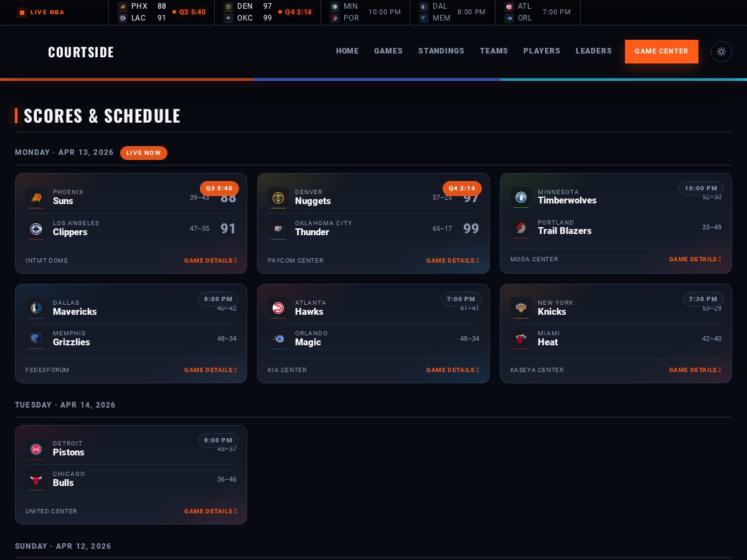The height and width of the screenshot is (560, 747).
Task: Click the 7:30 PM badge on Knicks card
Action: click(703, 299)
